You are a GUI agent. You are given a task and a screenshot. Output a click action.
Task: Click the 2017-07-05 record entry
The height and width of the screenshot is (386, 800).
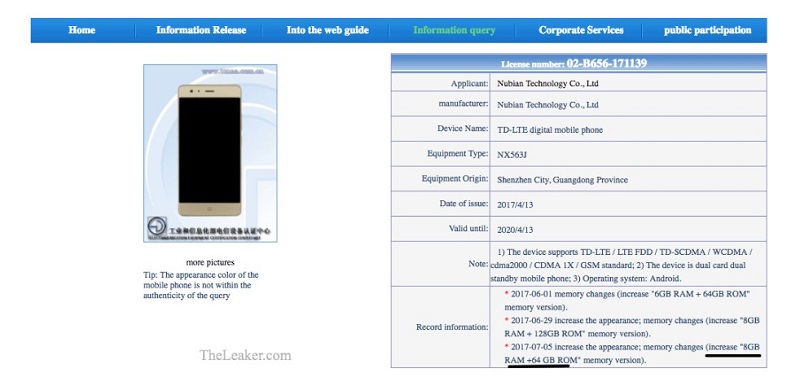[x=633, y=353]
